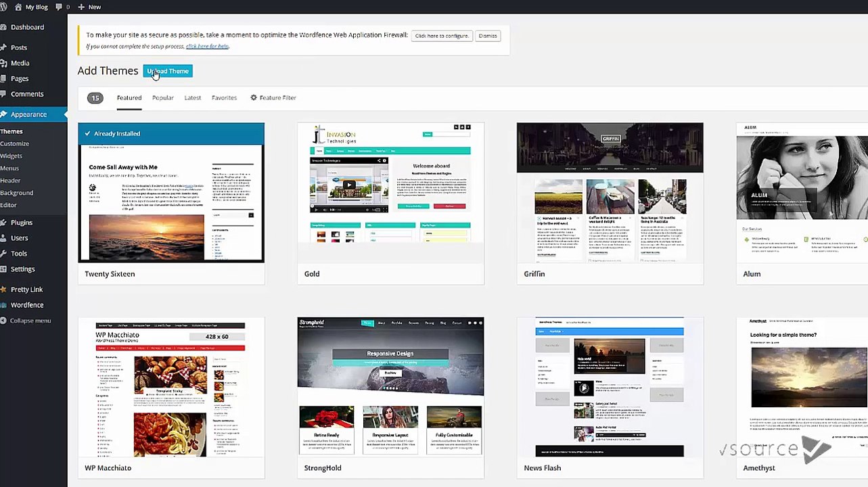Select the News Flash theme thumbnail
The height and width of the screenshot is (487, 868).
tap(610, 387)
